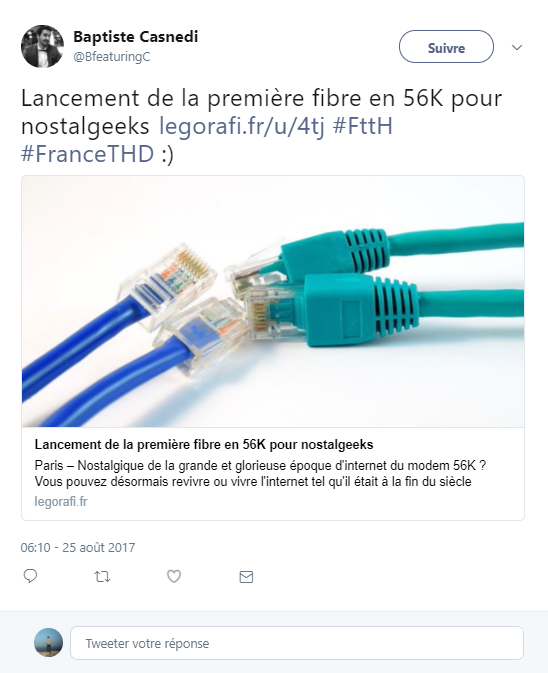The image size is (548, 673).
Task: Expand the tweet options chevron menu
Action: tap(517, 47)
